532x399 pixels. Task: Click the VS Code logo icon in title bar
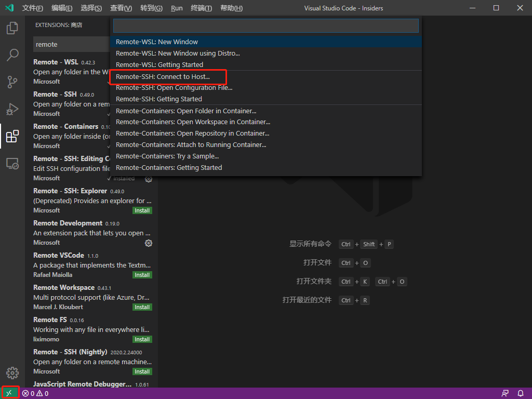click(9, 8)
